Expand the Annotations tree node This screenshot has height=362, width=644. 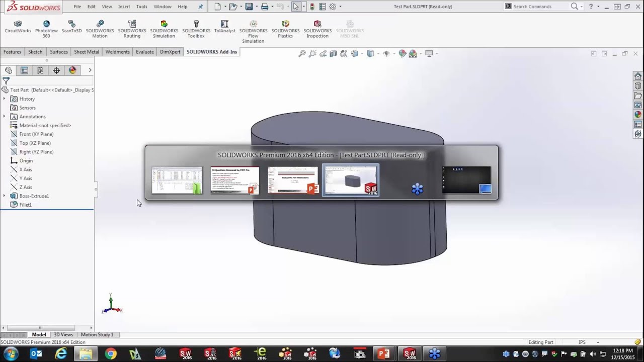pos(5,117)
